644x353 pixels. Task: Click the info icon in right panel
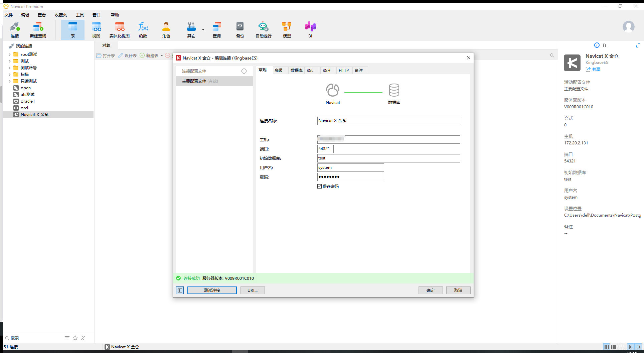click(597, 45)
